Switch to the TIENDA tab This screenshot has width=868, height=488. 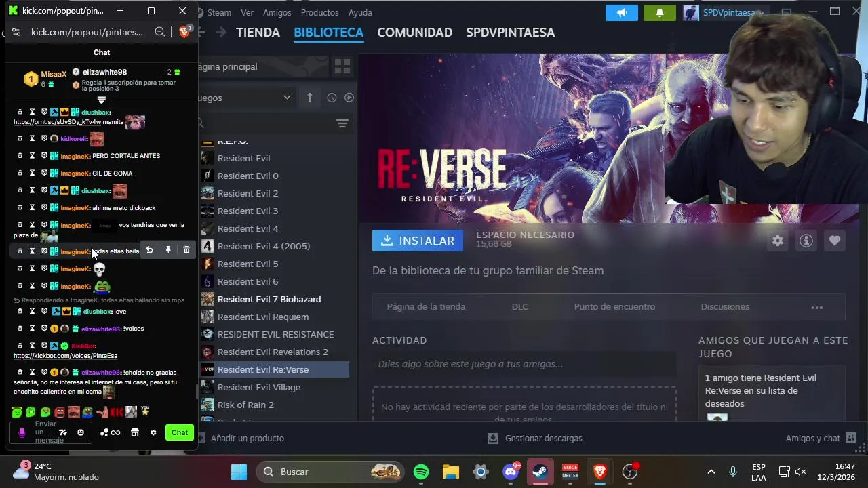pyautogui.click(x=258, y=32)
